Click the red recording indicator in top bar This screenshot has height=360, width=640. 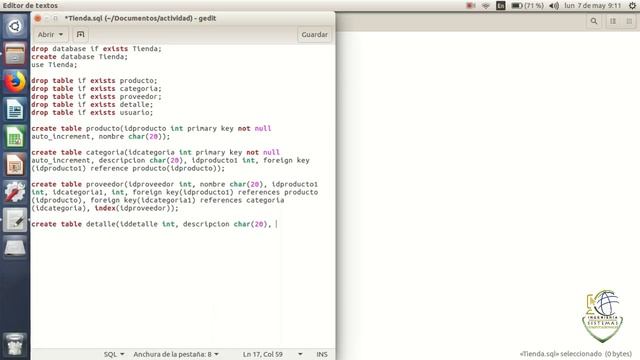tap(471, 6)
